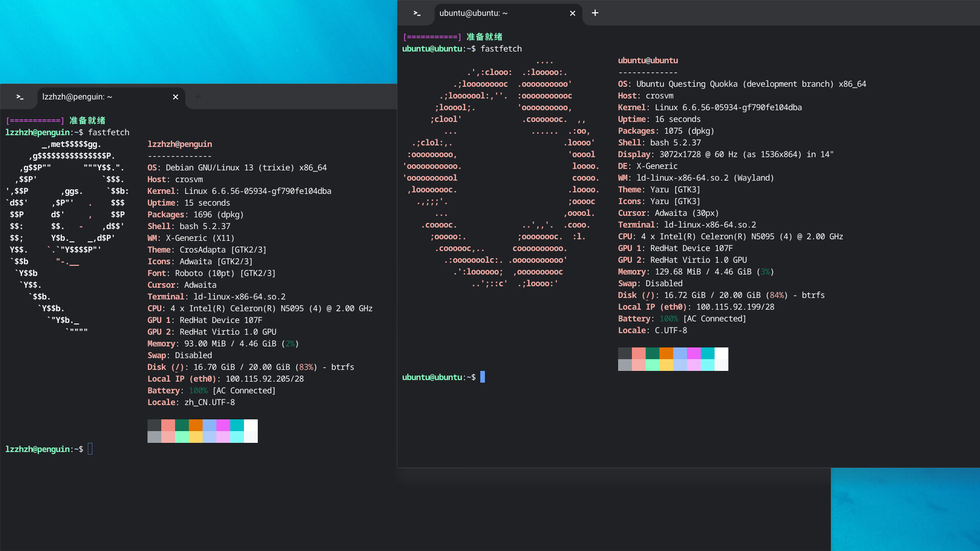
Task: Click the Debian swirl ASCII logo
Action: (x=66, y=235)
